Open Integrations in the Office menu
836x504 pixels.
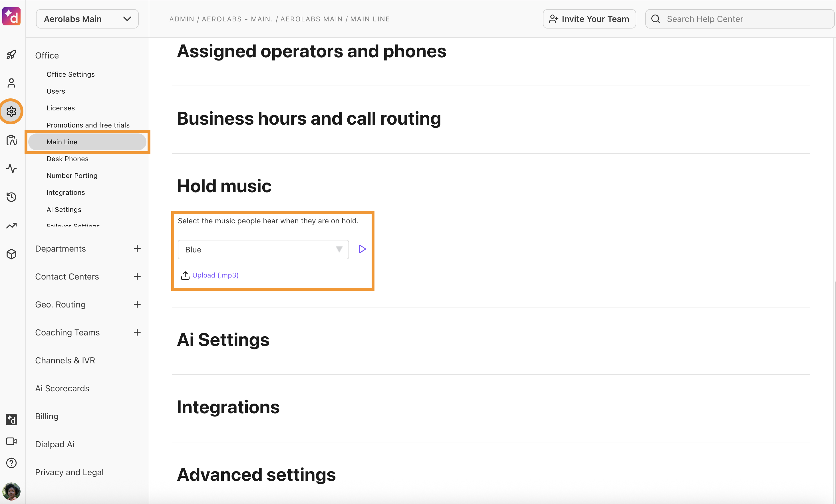click(65, 192)
